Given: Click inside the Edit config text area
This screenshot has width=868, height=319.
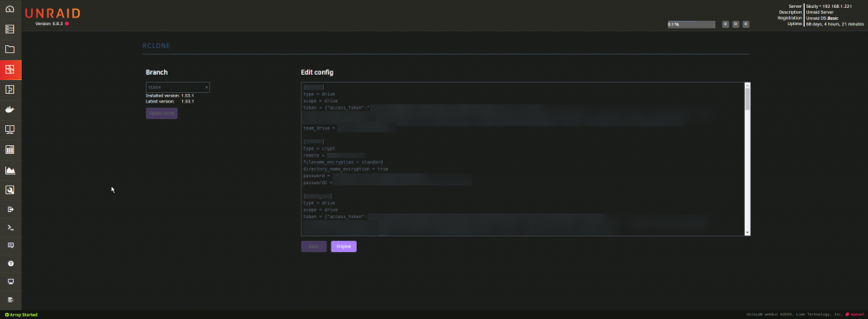Looking at the screenshot, I should [x=523, y=159].
